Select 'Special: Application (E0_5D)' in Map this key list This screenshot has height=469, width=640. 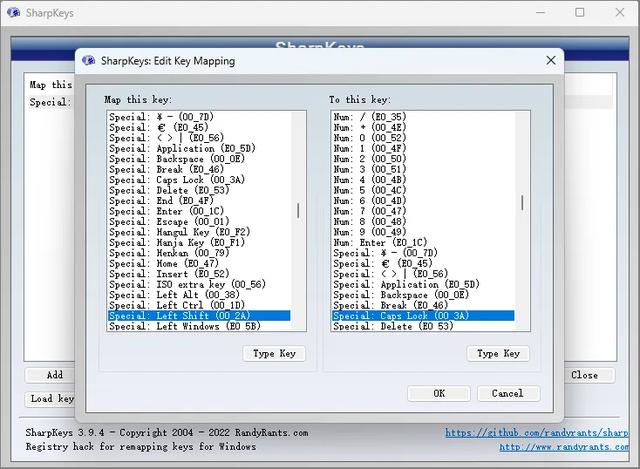point(199,148)
